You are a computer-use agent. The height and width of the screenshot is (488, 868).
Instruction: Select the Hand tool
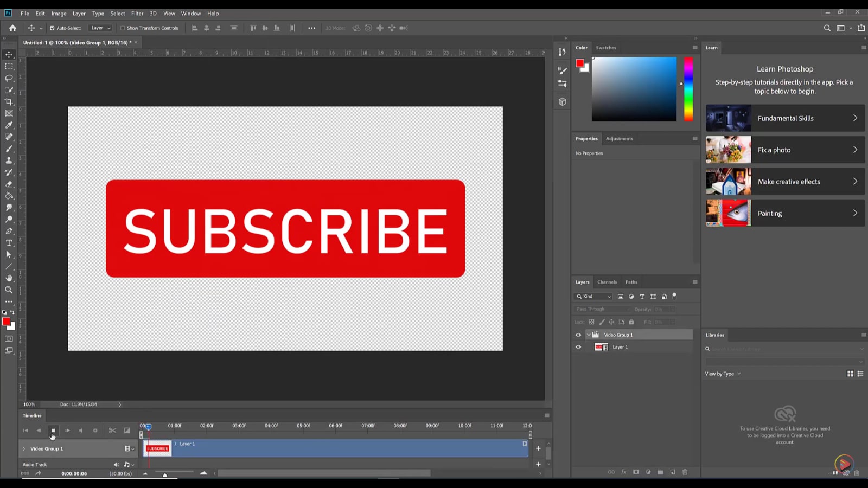(x=9, y=278)
